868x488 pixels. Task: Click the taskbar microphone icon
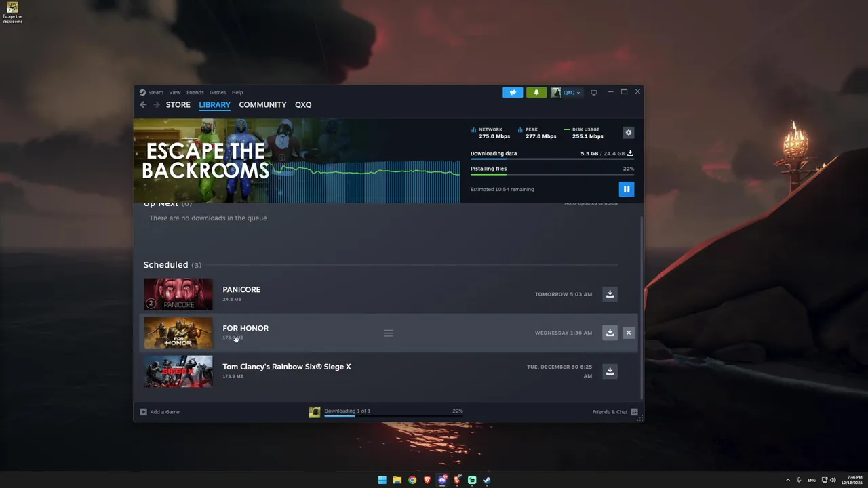coord(799,480)
